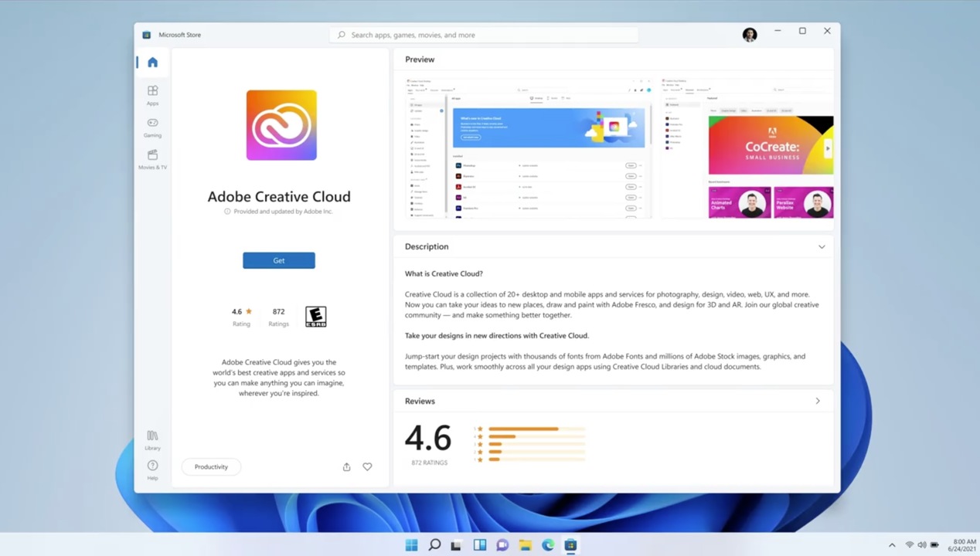Click the 1-star rating bar
980x556 pixels.
coord(536,459)
